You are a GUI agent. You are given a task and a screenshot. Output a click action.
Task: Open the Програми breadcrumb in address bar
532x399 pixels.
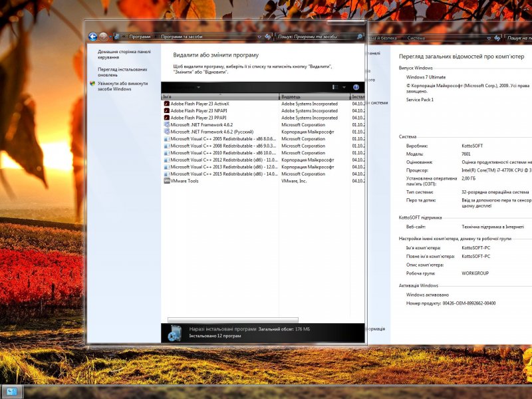tap(140, 37)
